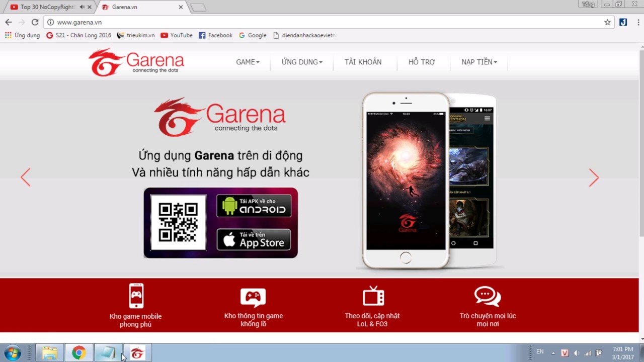Expand the NẠP TIỀN dropdown menu
The width and height of the screenshot is (644, 362).
pos(479,62)
